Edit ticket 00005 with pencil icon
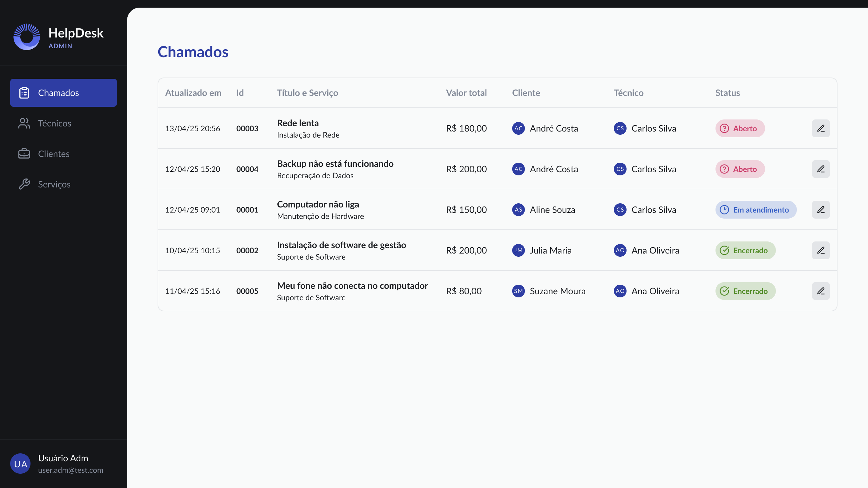 [x=820, y=291]
